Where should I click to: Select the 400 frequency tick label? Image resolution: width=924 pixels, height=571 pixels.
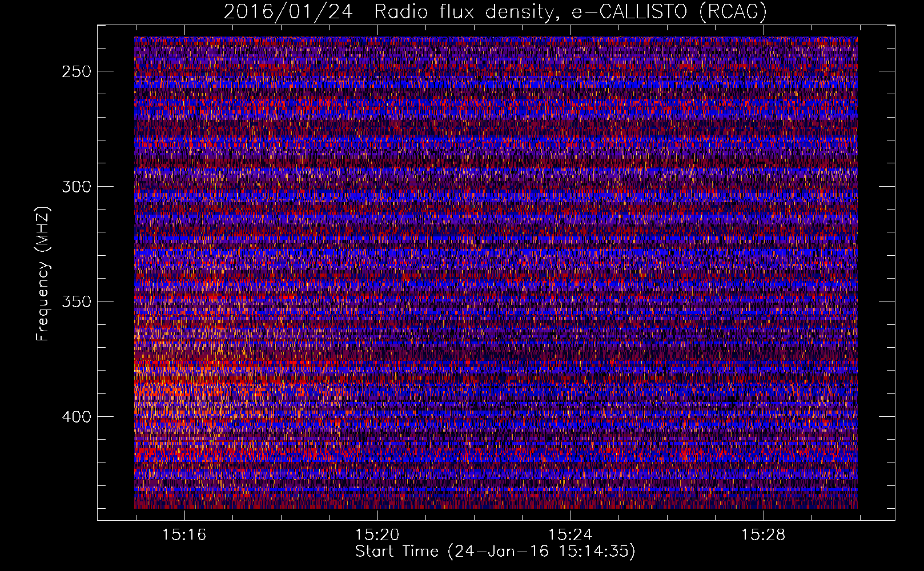tap(77, 417)
